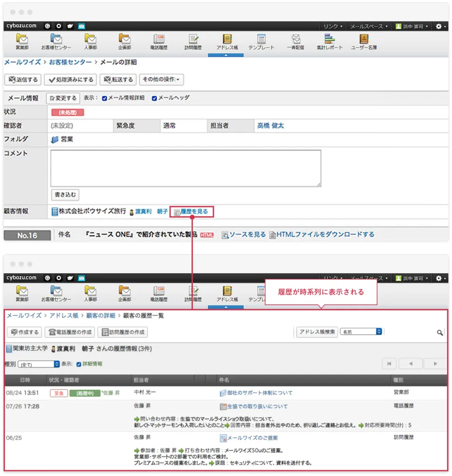
Task: Click the 履歴を見る link
Action: click(x=191, y=211)
